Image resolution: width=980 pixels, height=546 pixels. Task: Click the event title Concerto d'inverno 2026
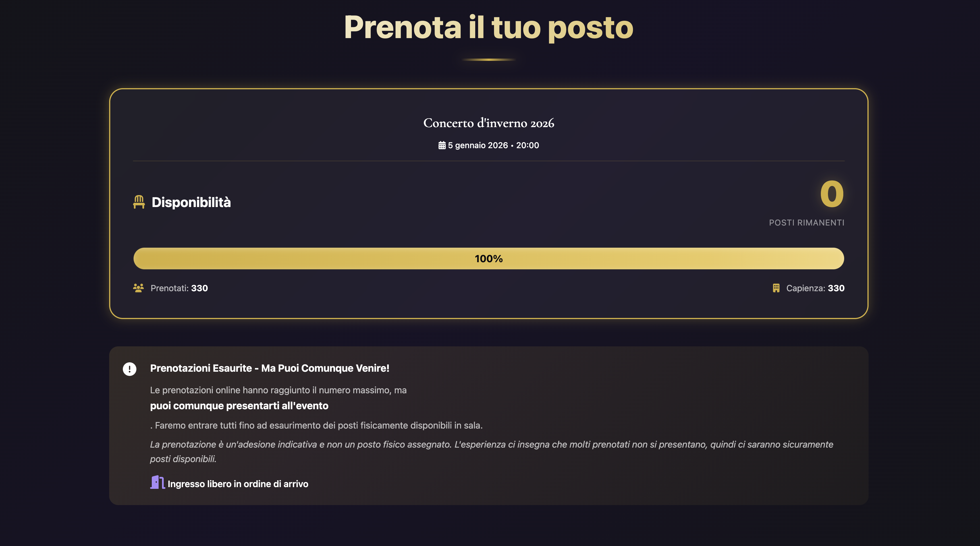click(489, 123)
